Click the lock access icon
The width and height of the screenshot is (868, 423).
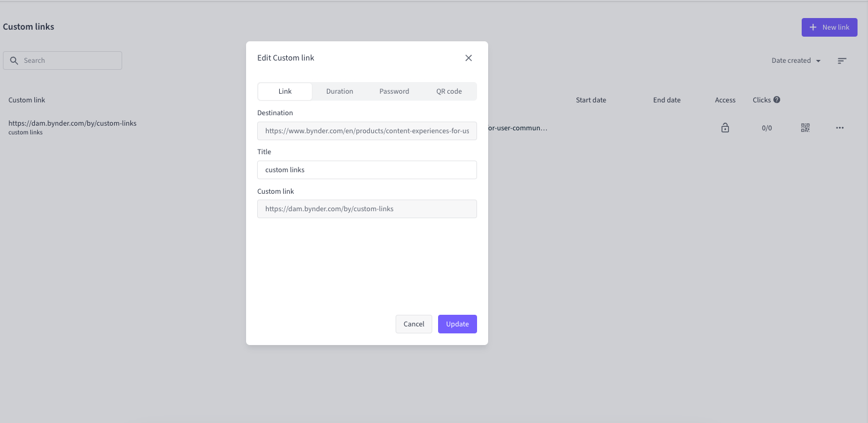(725, 128)
